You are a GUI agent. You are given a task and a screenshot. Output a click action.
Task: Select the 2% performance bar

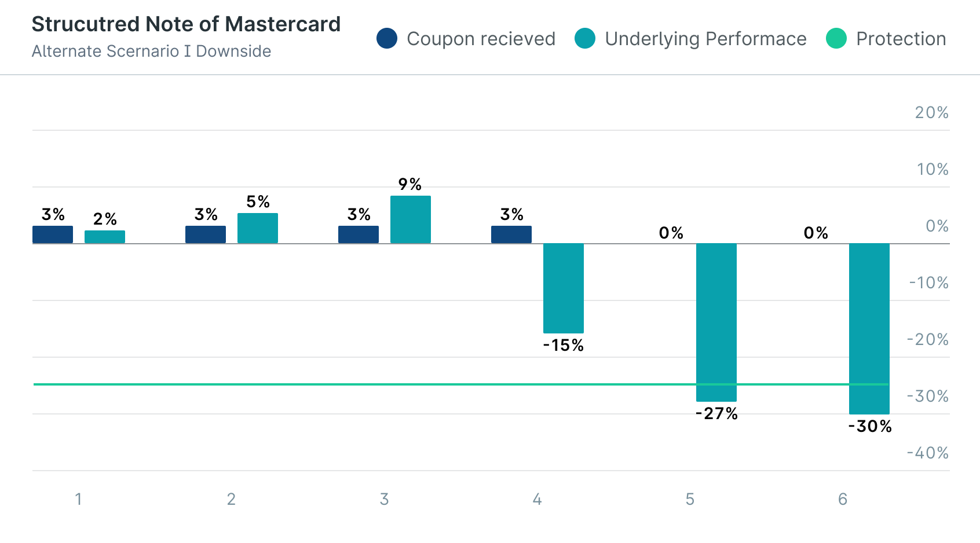point(105,237)
